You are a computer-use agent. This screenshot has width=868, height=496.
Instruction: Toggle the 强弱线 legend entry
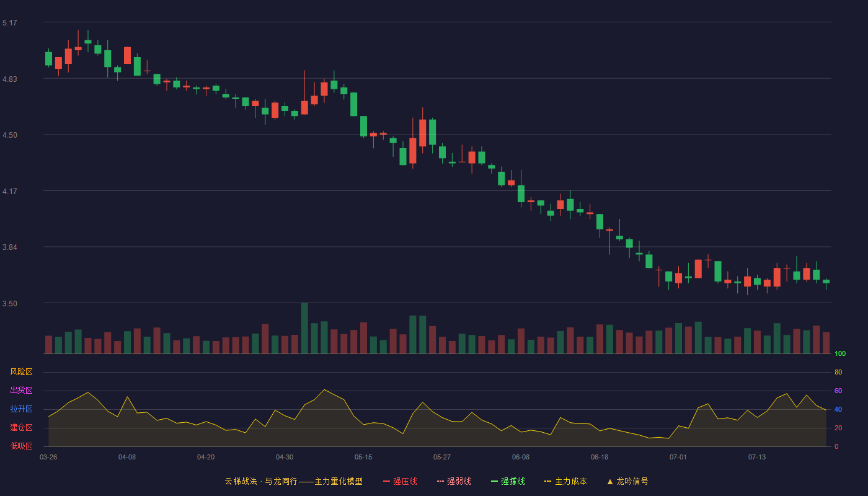pyautogui.click(x=454, y=481)
